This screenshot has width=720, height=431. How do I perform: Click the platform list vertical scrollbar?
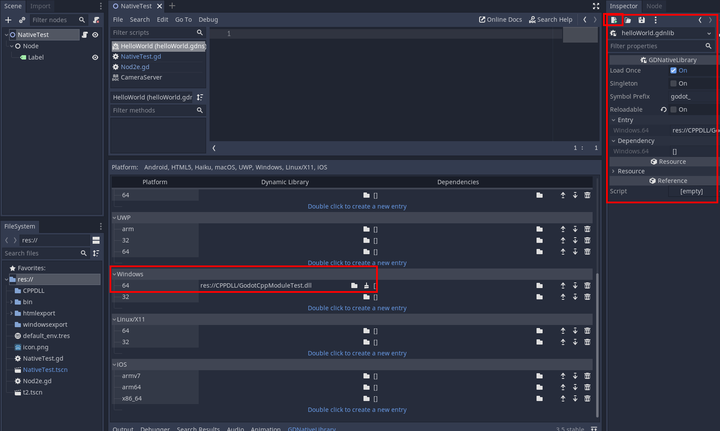(x=597, y=344)
